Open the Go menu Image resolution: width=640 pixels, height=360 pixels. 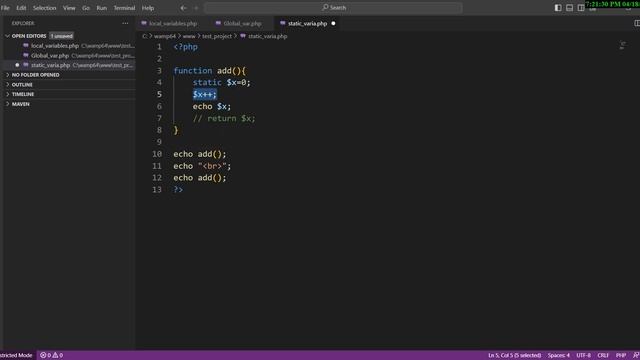(x=86, y=8)
